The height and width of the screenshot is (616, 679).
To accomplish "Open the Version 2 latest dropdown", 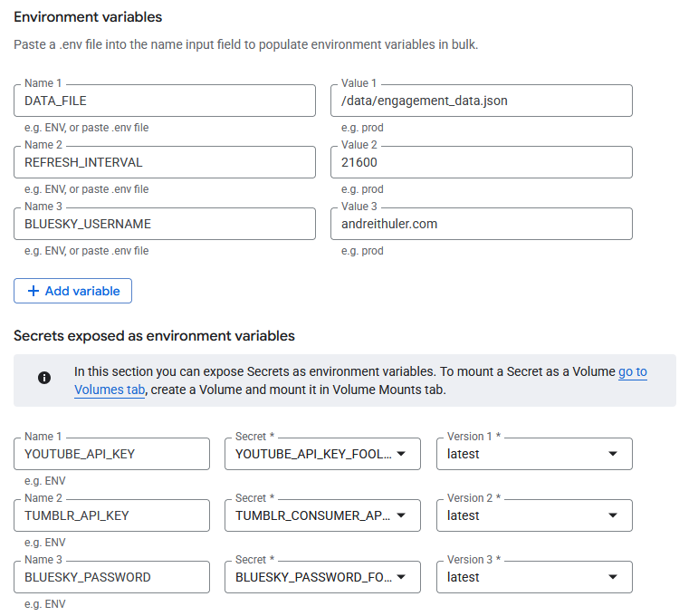I will click(534, 515).
